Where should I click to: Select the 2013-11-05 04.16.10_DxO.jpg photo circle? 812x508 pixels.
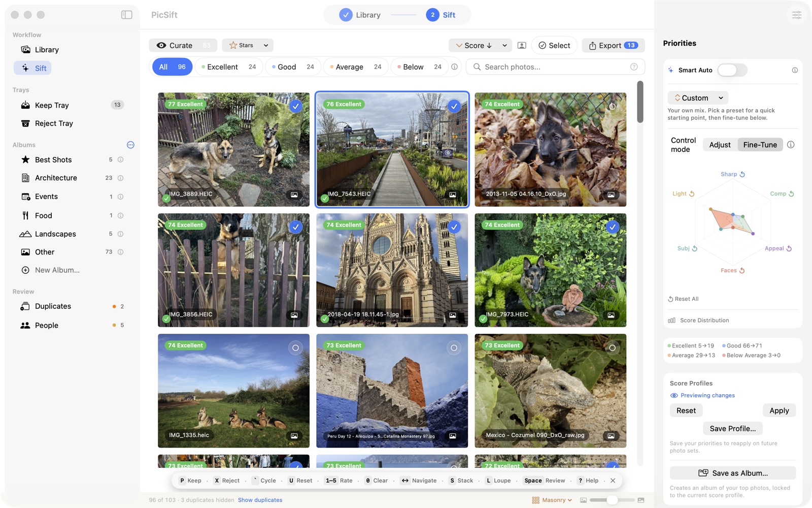click(x=612, y=106)
